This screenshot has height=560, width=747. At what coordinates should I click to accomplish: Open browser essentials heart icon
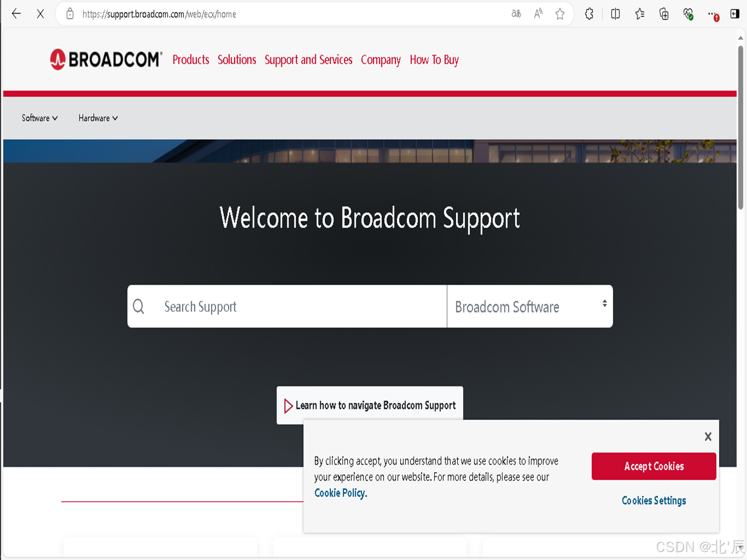[688, 14]
